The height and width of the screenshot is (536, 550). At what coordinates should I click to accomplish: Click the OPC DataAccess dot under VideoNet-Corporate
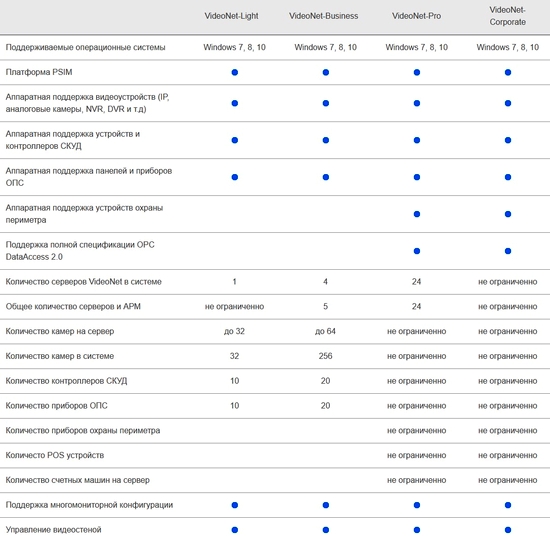pyautogui.click(x=508, y=251)
